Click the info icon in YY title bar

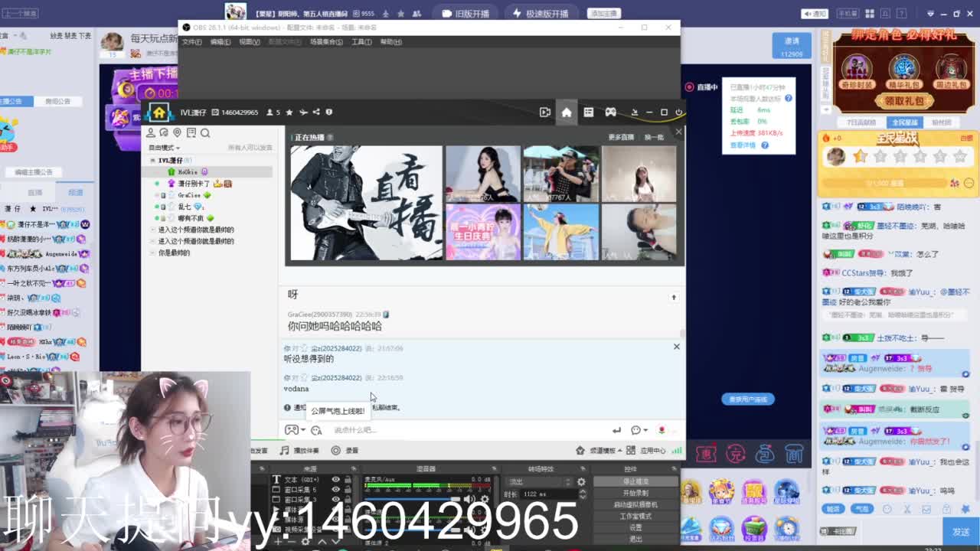coord(329,112)
